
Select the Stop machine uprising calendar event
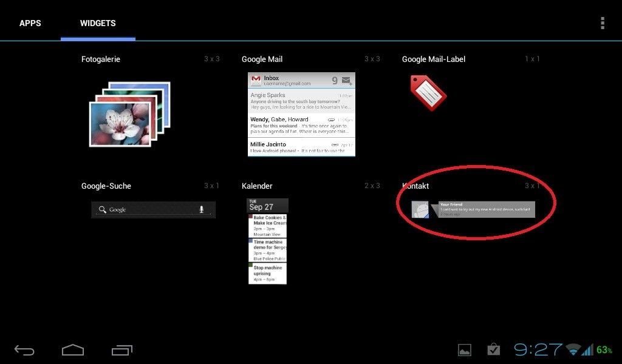coord(267,273)
